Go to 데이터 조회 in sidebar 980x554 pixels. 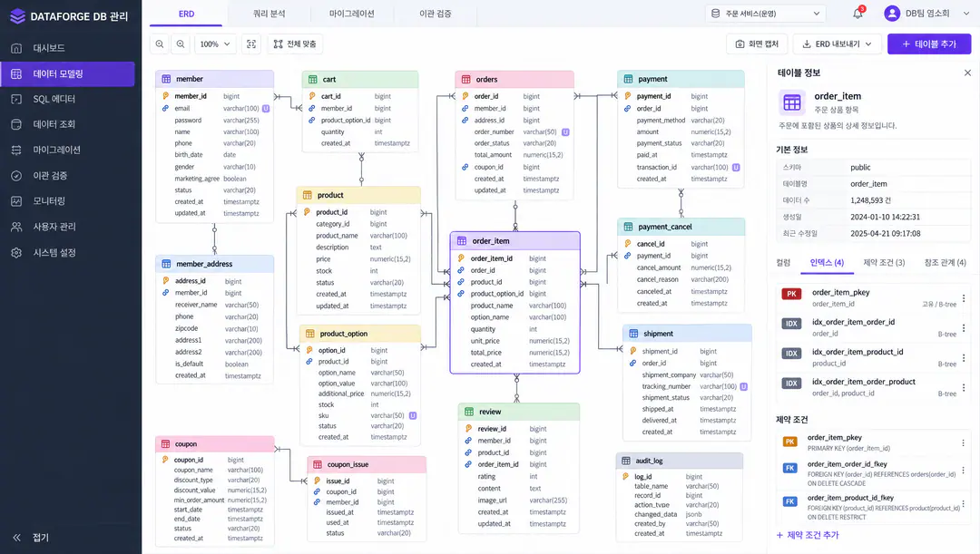click(x=67, y=124)
